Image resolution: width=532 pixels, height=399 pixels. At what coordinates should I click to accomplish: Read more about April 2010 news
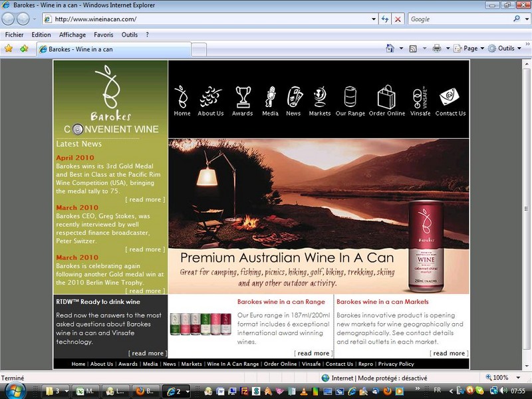click(x=145, y=199)
